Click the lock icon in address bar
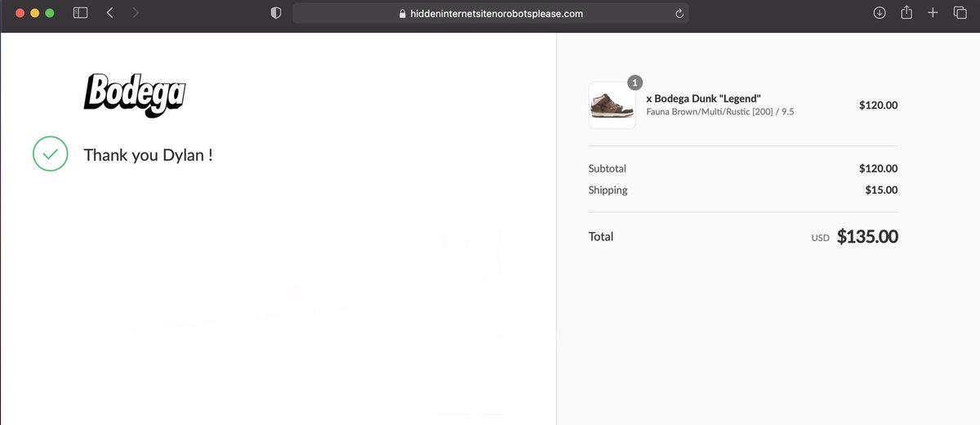 (x=401, y=14)
